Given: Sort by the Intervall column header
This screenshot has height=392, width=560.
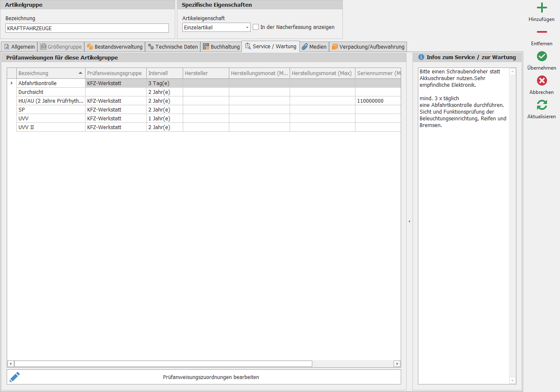Looking at the screenshot, I should (x=164, y=73).
